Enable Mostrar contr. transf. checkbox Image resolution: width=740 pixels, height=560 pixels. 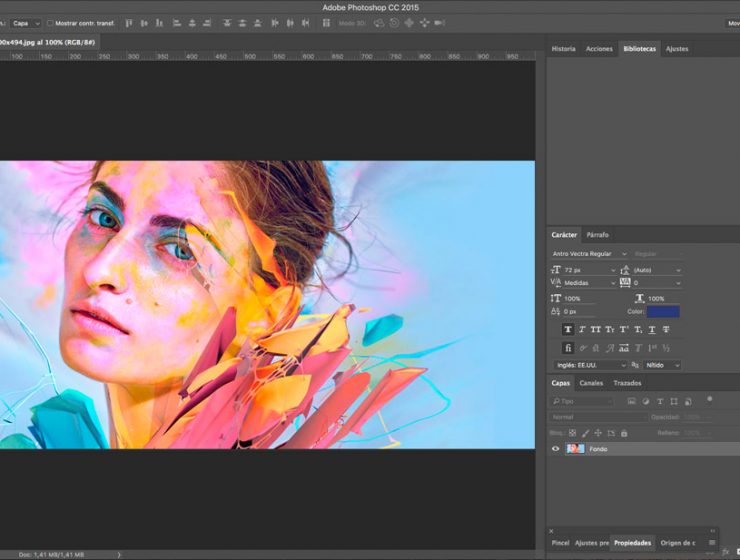tap(50, 23)
